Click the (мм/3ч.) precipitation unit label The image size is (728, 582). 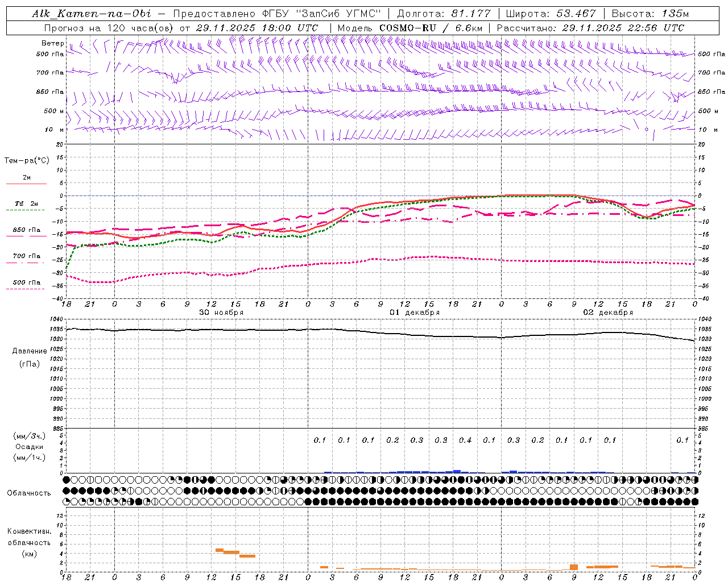coord(30,436)
